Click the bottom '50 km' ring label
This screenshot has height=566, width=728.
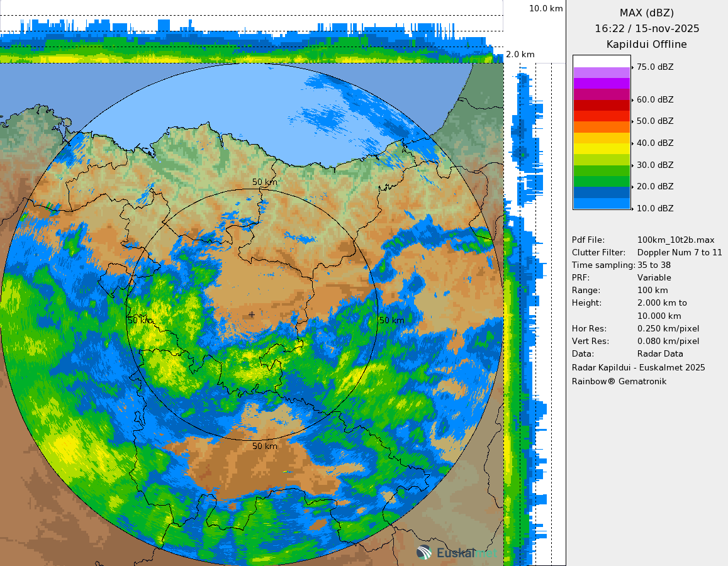coord(265,446)
